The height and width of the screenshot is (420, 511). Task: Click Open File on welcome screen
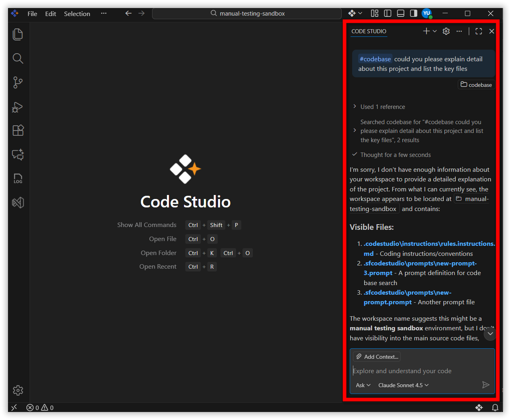click(163, 239)
